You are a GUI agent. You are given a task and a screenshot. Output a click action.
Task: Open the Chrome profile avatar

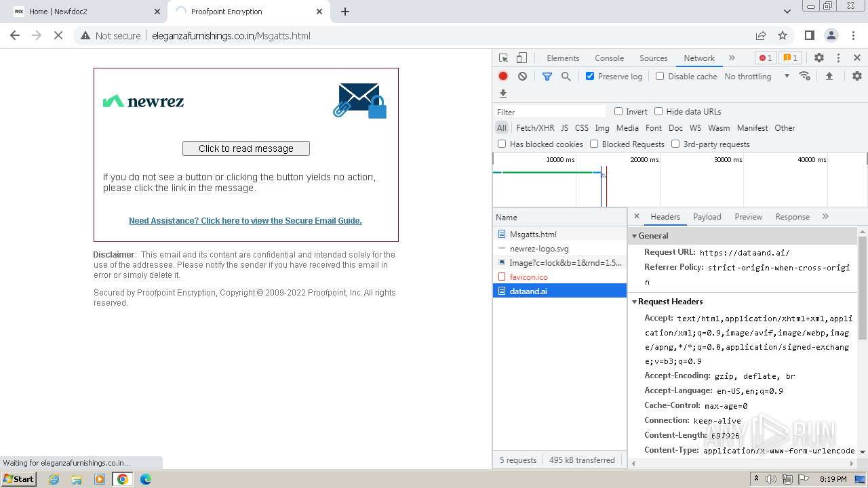pyautogui.click(x=831, y=35)
